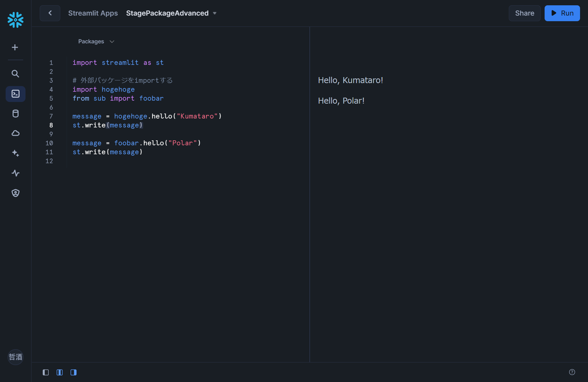Expand the Packages dropdown
Viewport: 588px width, 382px height.
point(96,41)
